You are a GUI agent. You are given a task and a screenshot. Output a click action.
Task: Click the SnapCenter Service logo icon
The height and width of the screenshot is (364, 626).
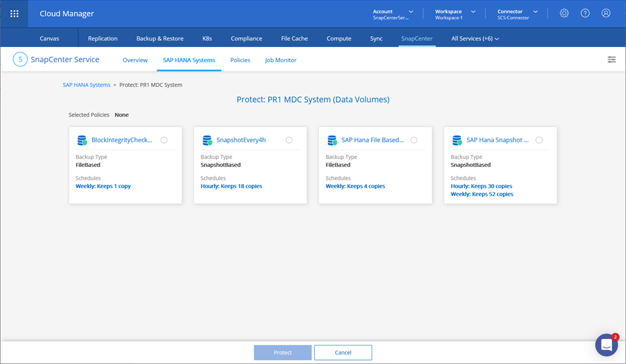point(21,60)
